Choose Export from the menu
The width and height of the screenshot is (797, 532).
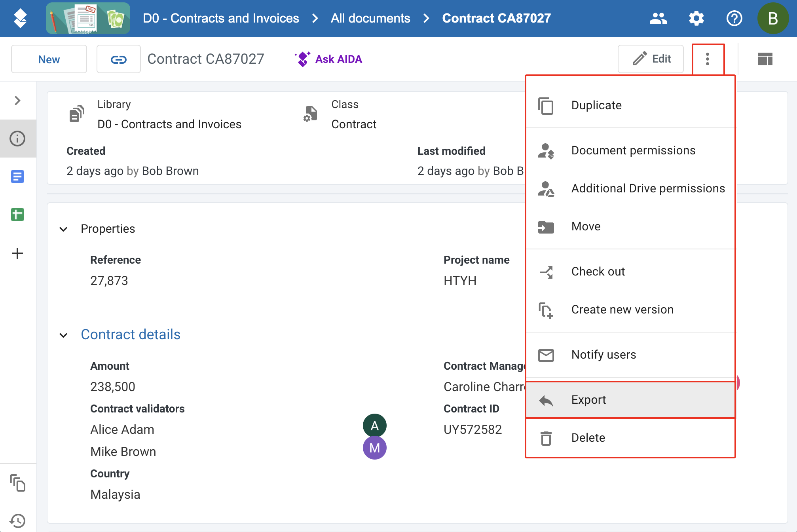click(x=630, y=400)
